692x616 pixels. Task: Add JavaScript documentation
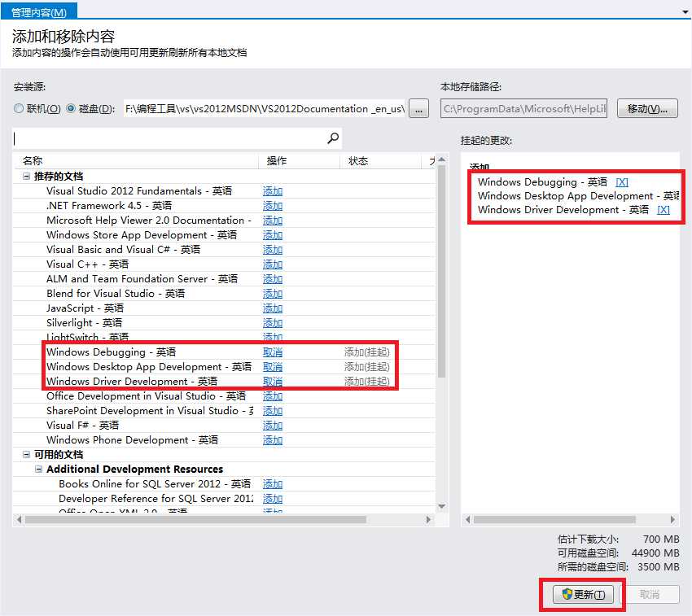pyautogui.click(x=272, y=308)
